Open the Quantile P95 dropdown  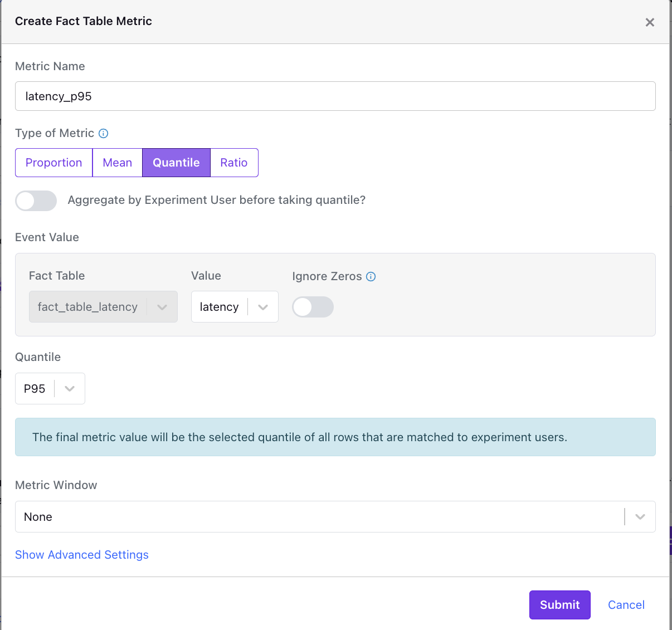click(50, 388)
